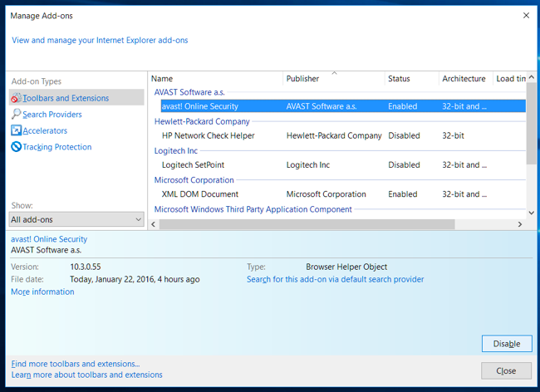Select Search Providers add-on type
The height and width of the screenshot is (392, 540).
coord(52,115)
